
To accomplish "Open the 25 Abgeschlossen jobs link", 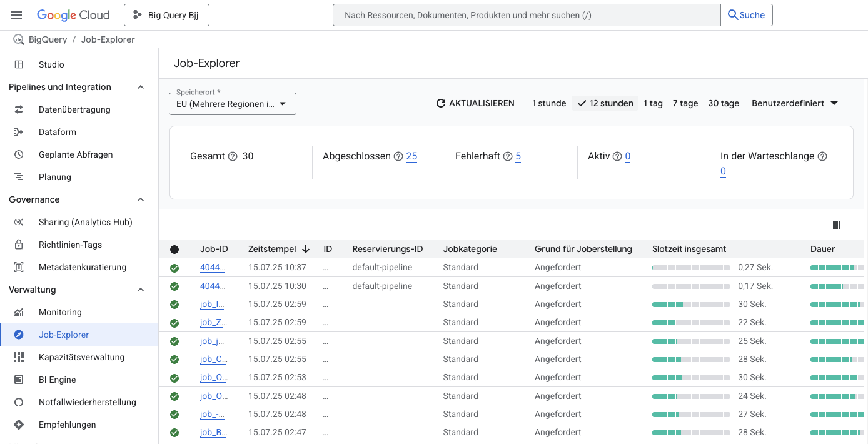I will click(411, 156).
